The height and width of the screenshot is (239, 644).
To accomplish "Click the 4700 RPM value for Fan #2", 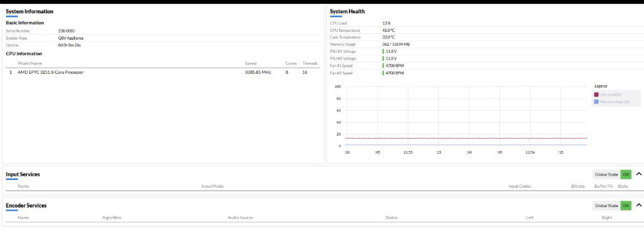I will click(395, 73).
